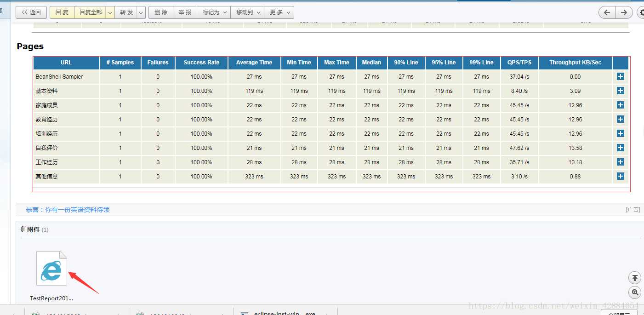Click the URL column header
Image resolution: width=644 pixels, height=315 pixels.
(66, 63)
